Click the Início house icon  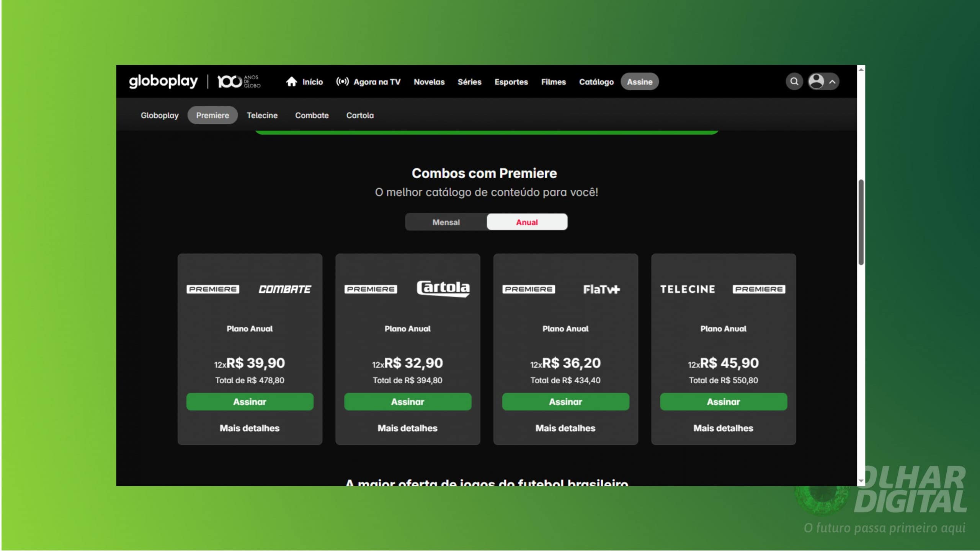[292, 82]
